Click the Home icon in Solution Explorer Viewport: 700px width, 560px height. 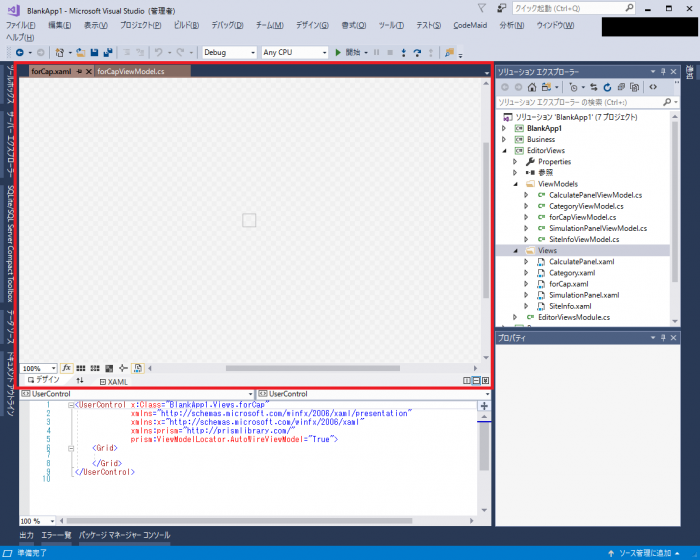(532, 87)
